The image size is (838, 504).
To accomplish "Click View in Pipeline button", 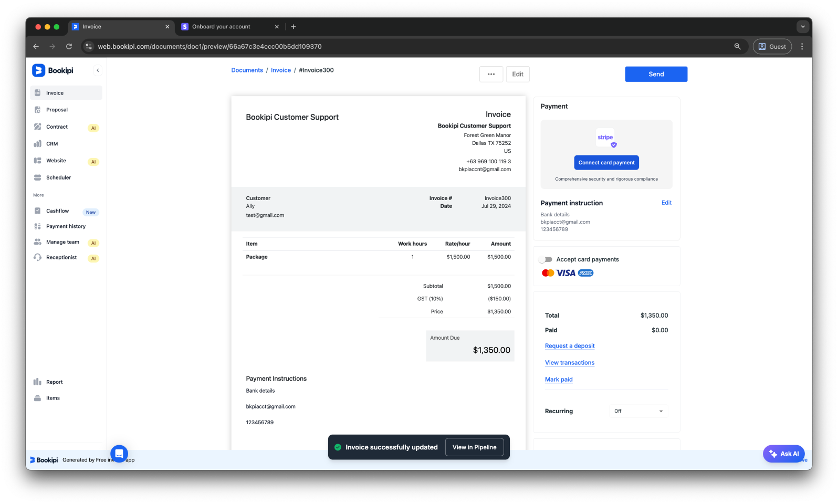I will point(474,447).
